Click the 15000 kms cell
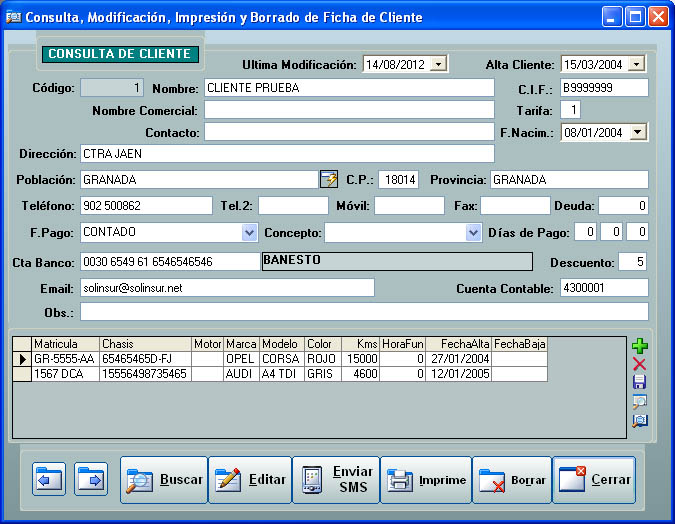Image resolution: width=675 pixels, height=524 pixels. 360,359
